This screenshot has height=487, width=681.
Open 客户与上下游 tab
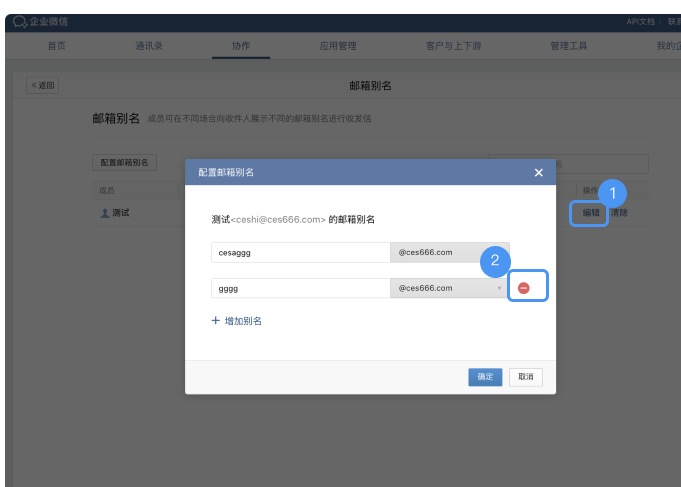(453, 46)
